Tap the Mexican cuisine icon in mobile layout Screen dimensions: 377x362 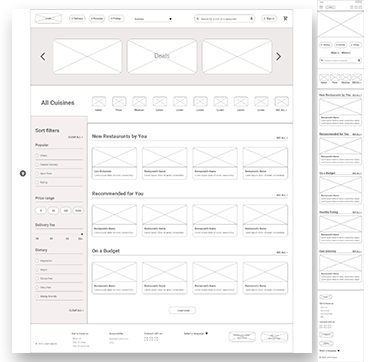click(346, 77)
